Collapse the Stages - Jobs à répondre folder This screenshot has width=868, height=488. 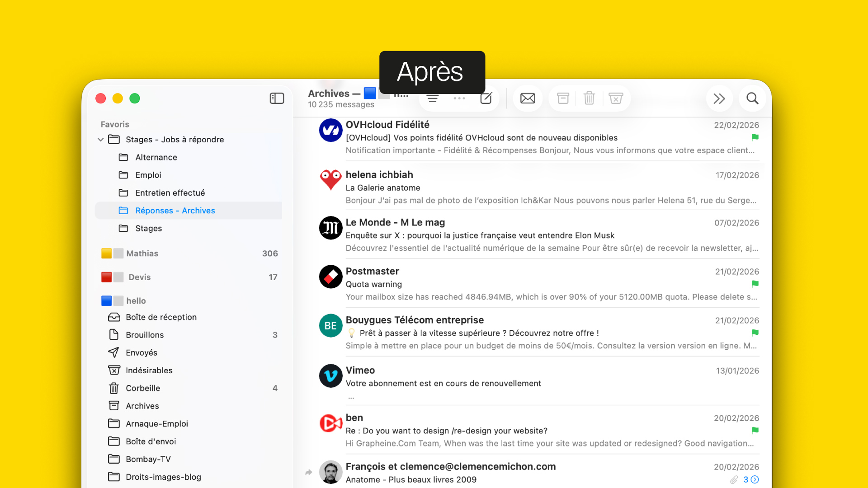point(100,140)
